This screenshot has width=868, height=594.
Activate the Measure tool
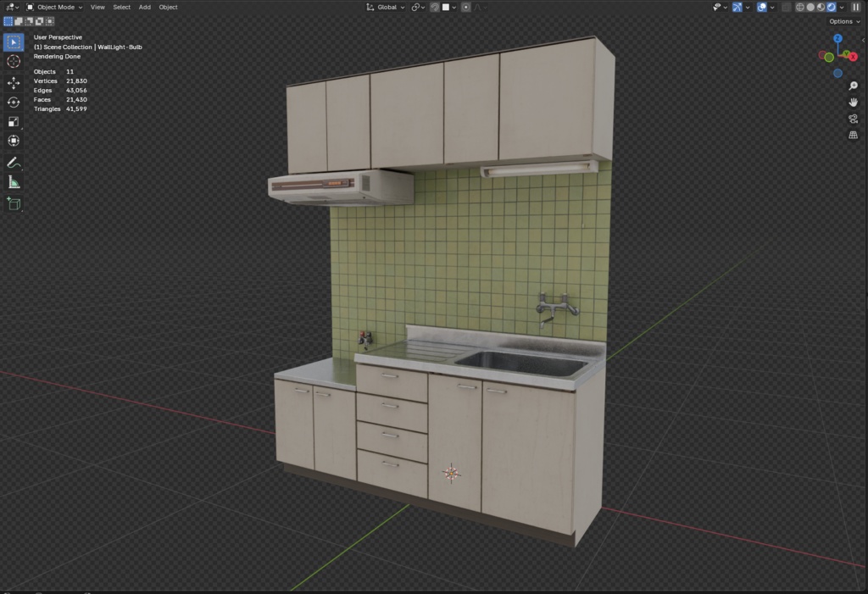coord(14,182)
